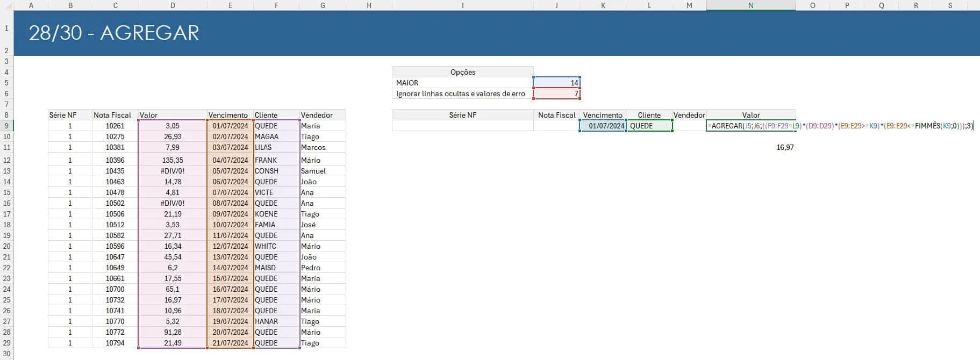Click nota fiscal number 10794
Screen dimensions: 980x360
tap(115, 343)
